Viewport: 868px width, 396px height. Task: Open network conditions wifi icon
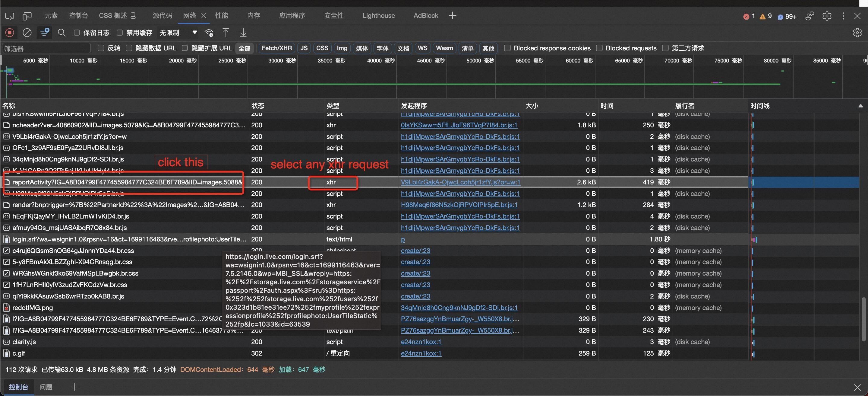click(209, 33)
